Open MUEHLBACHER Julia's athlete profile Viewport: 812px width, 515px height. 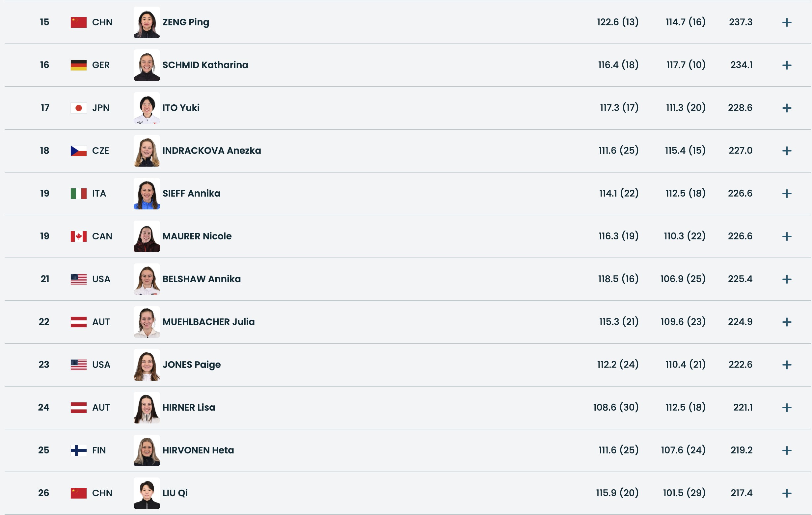[208, 322]
